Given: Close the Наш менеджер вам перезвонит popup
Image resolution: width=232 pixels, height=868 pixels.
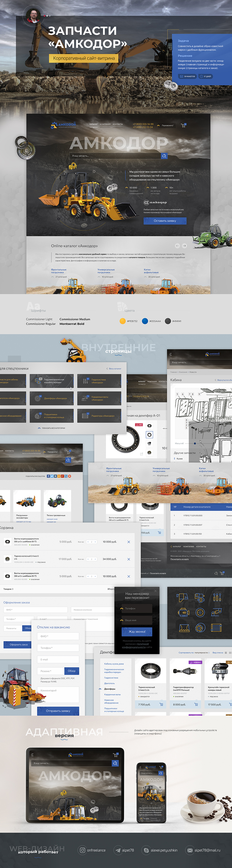Looking at the screenshot, I should 155,591.
